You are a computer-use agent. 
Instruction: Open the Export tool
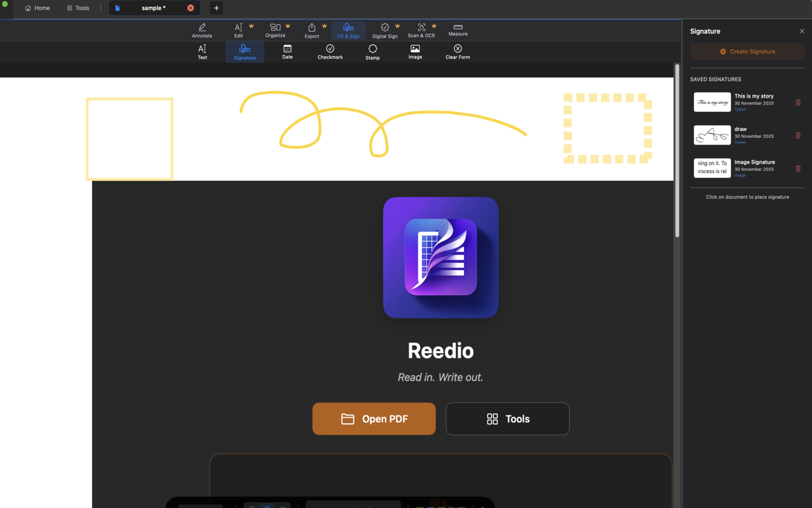(311, 30)
